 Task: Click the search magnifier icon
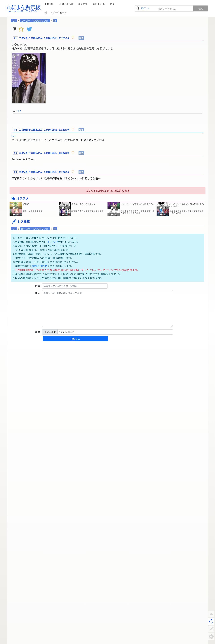138,9
